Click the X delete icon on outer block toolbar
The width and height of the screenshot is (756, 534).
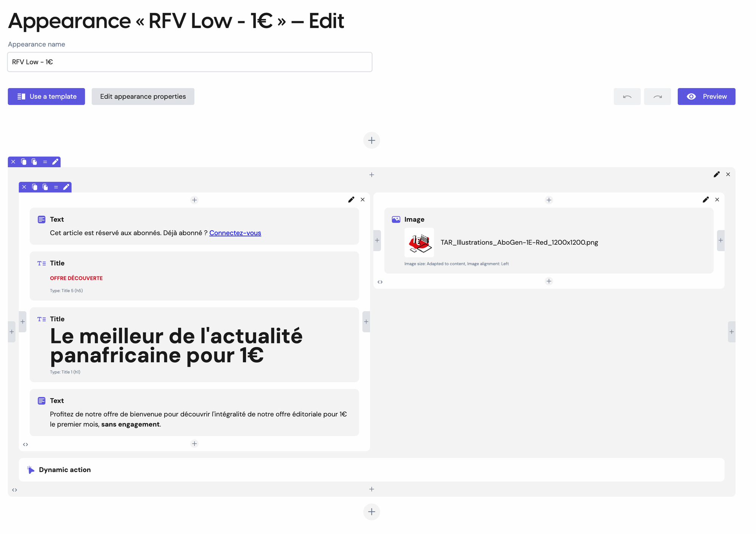click(x=13, y=162)
